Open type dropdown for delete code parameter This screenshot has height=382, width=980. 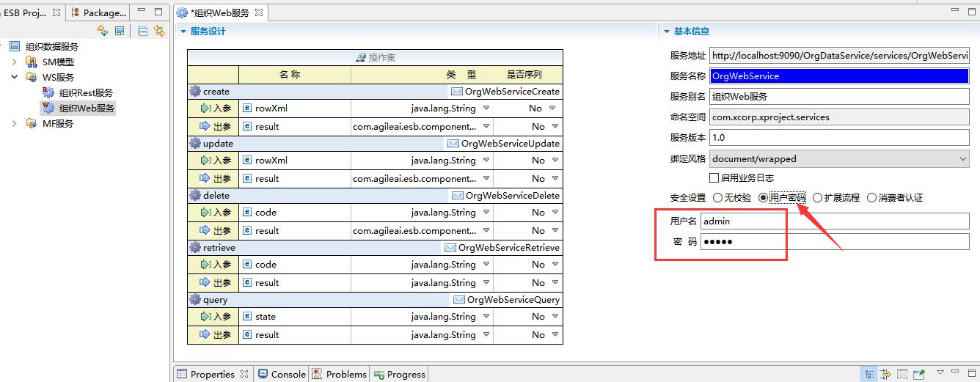(486, 213)
